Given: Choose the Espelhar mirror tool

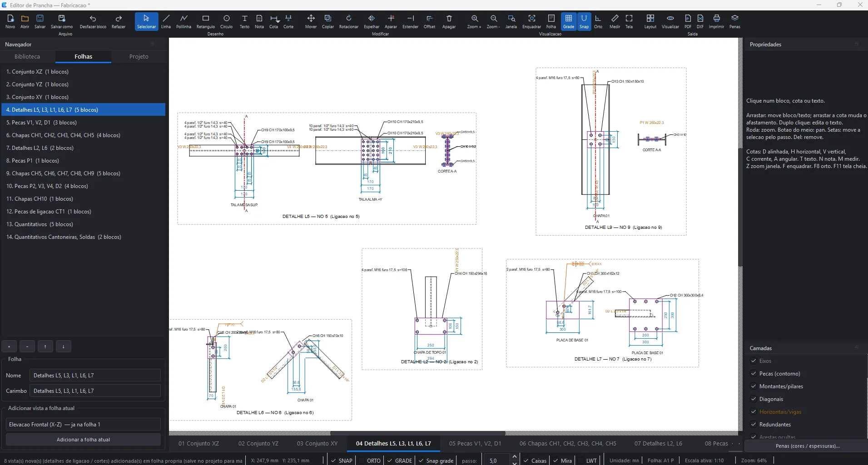Looking at the screenshot, I should 371,21.
